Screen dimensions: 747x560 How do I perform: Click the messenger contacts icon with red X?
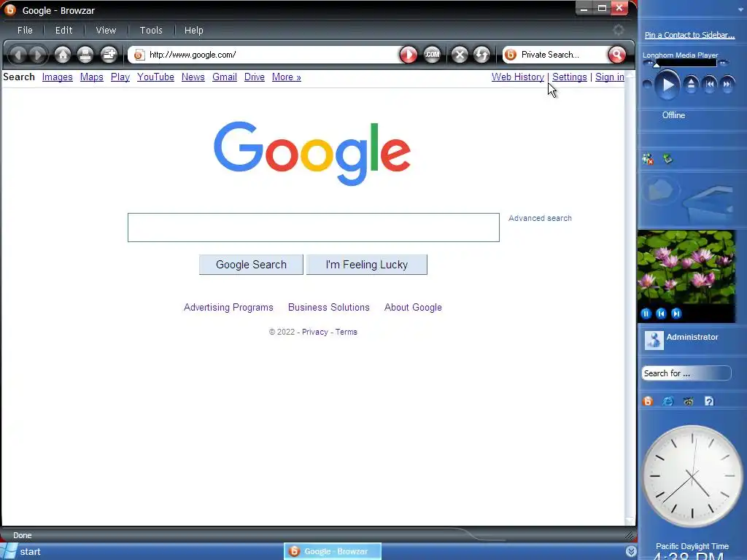click(648, 159)
